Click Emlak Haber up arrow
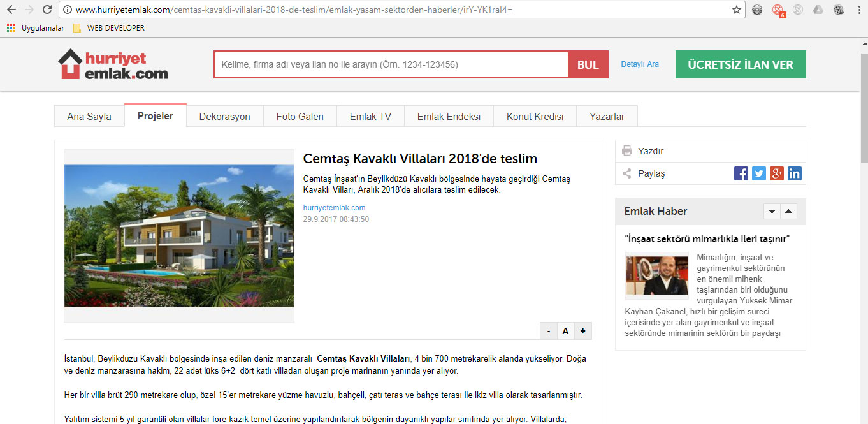Viewport: 868px width, 424px height. pyautogui.click(x=788, y=212)
